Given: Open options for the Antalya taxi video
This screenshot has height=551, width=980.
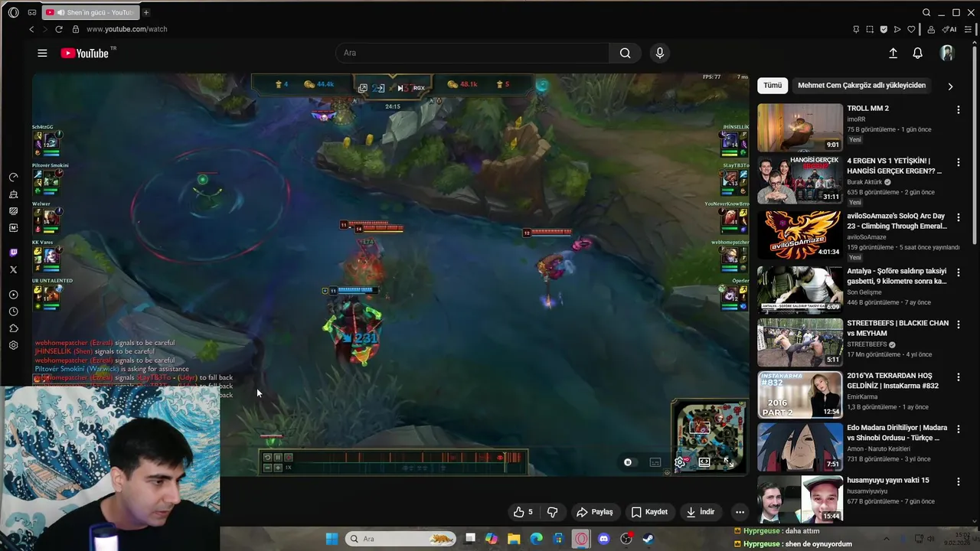Looking at the screenshot, I should (x=958, y=272).
